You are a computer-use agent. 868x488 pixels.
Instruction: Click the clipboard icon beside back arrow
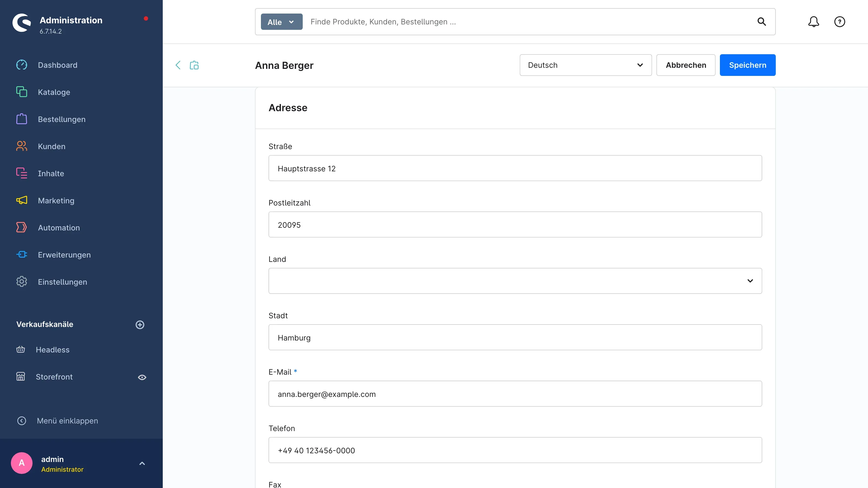coord(194,65)
